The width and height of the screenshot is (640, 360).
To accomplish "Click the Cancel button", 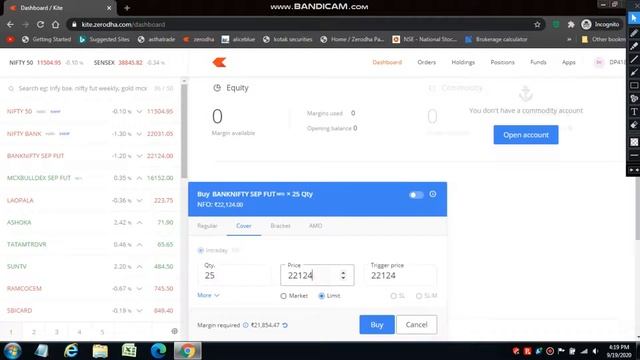I will click(x=416, y=324).
